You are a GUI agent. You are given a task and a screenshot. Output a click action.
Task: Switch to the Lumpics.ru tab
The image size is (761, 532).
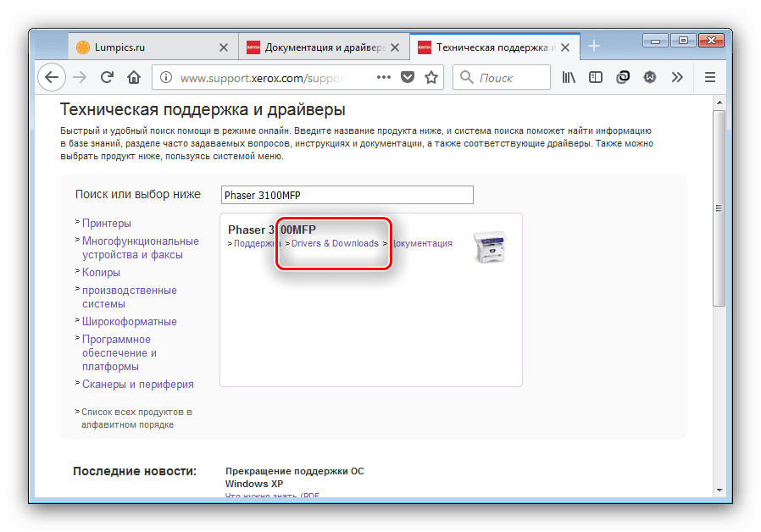point(153,47)
